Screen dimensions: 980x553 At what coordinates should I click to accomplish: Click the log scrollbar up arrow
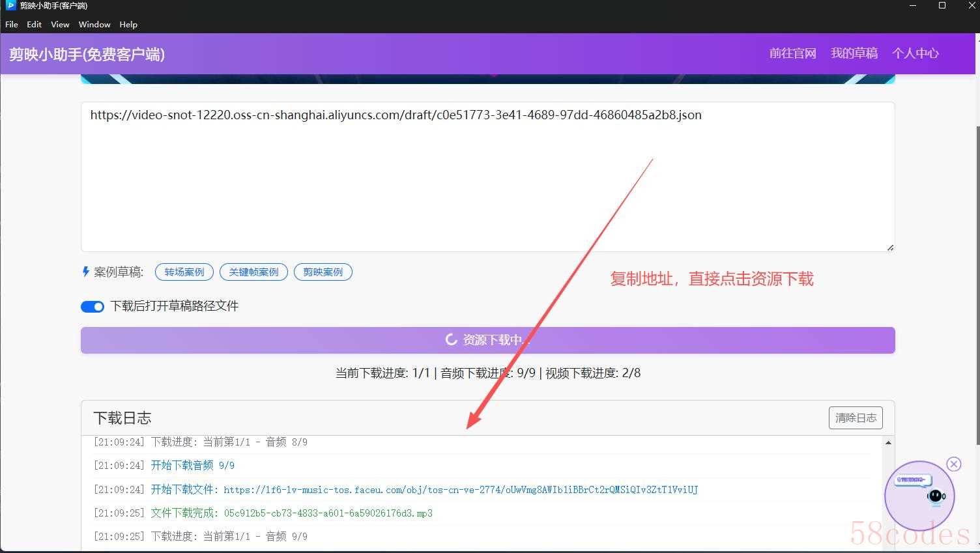tap(888, 443)
